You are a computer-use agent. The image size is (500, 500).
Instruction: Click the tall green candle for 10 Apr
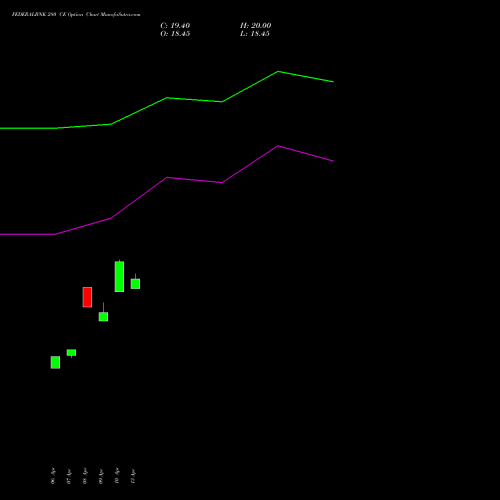(119, 276)
